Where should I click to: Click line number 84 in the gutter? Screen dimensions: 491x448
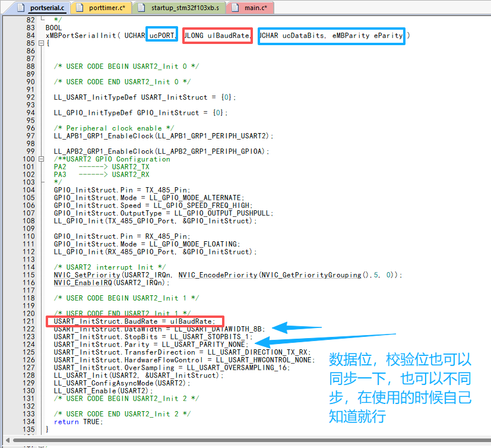31,36
